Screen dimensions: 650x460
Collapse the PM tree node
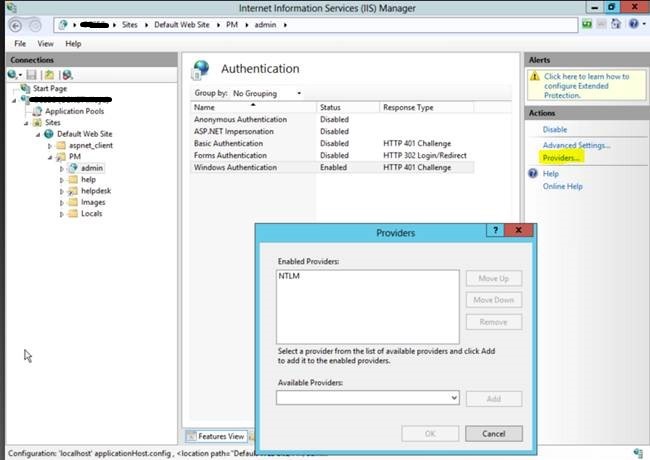click(50, 157)
